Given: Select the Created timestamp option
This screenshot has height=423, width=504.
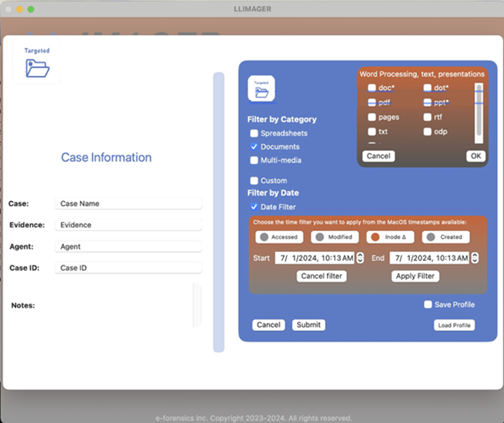Looking at the screenshot, I should (446, 237).
